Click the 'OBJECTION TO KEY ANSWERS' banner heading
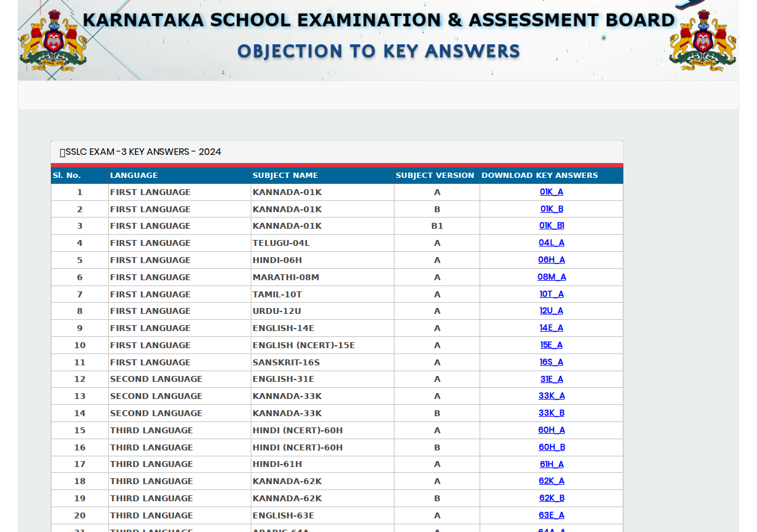 (x=378, y=51)
